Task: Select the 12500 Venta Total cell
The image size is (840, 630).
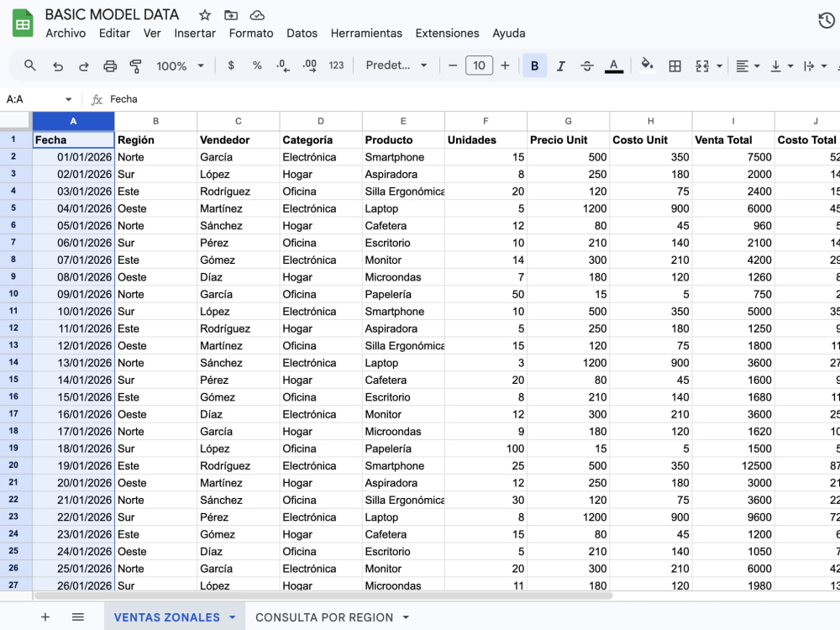Action: point(733,465)
